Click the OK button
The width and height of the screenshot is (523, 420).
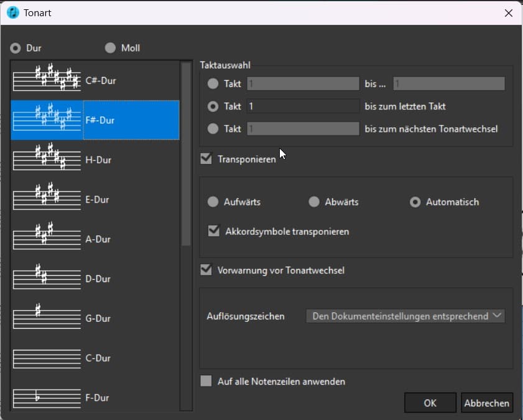tap(430, 403)
